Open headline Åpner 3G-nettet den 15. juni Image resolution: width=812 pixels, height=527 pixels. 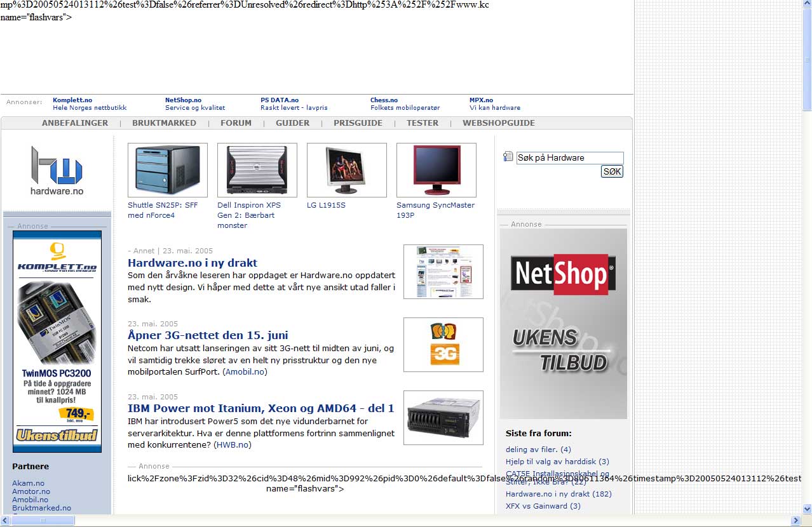point(208,335)
